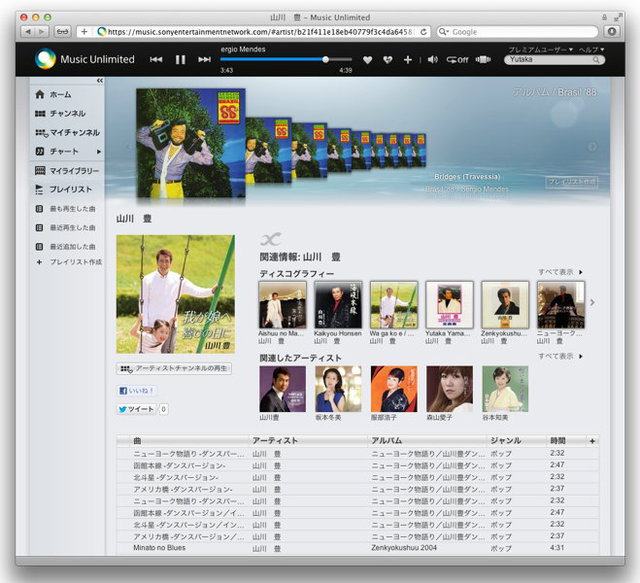This screenshot has width=640, height=583.
Task: Toggle repeat mode currently Off
Action: 457,60
